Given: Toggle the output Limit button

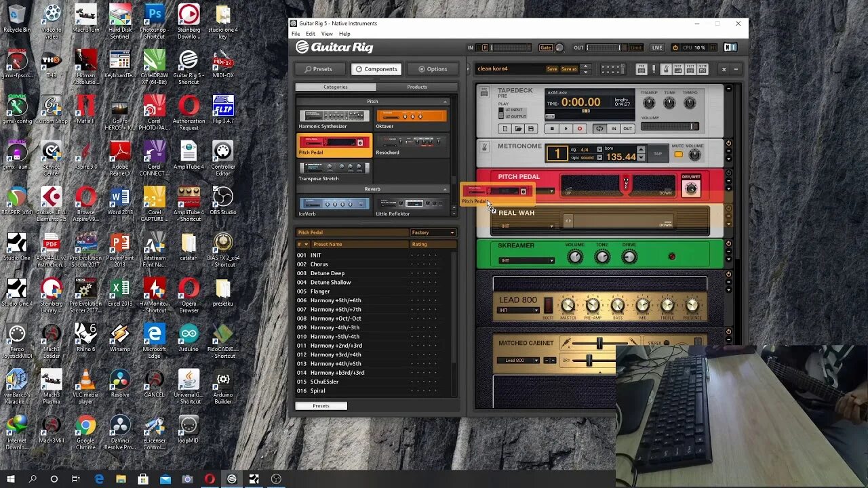Looking at the screenshot, I should point(635,47).
